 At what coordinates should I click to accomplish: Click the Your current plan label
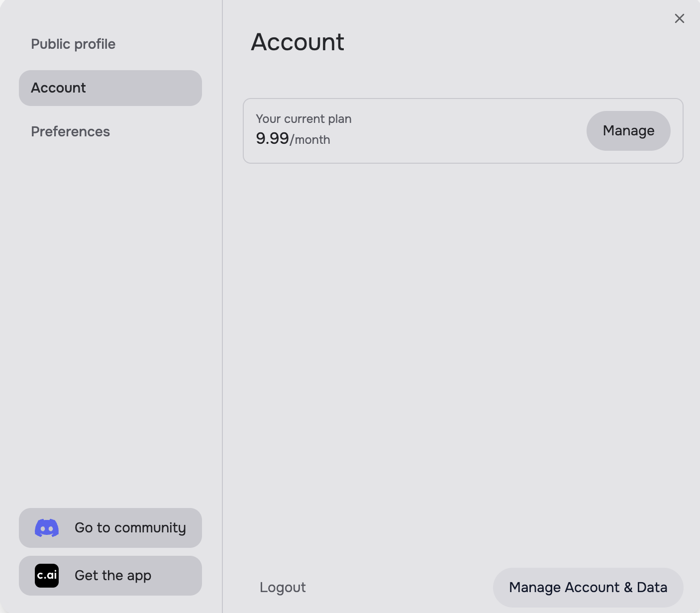(303, 119)
